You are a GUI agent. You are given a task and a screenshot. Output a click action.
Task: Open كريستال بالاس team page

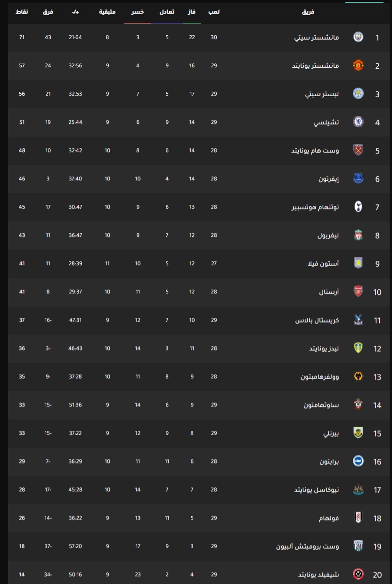coord(317,320)
